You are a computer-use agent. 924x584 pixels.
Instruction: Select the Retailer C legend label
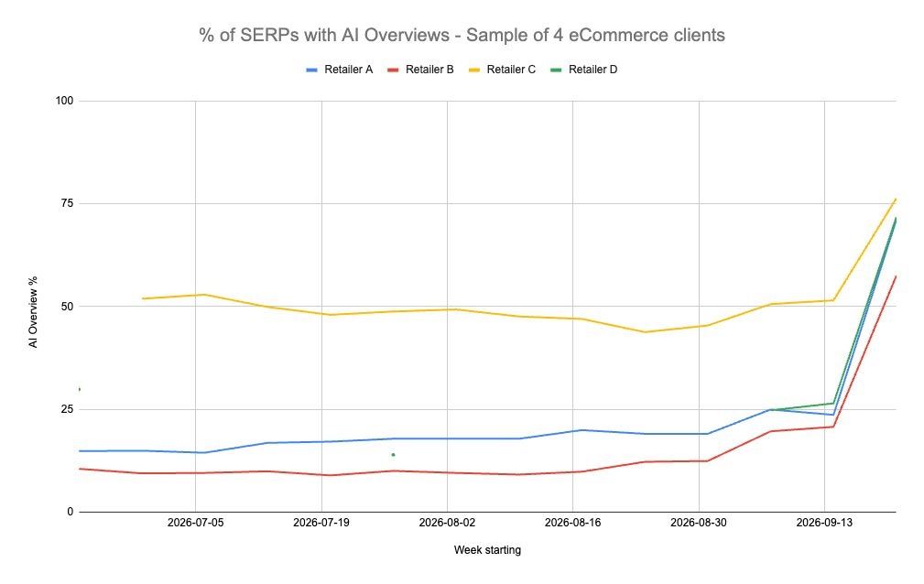[511, 70]
